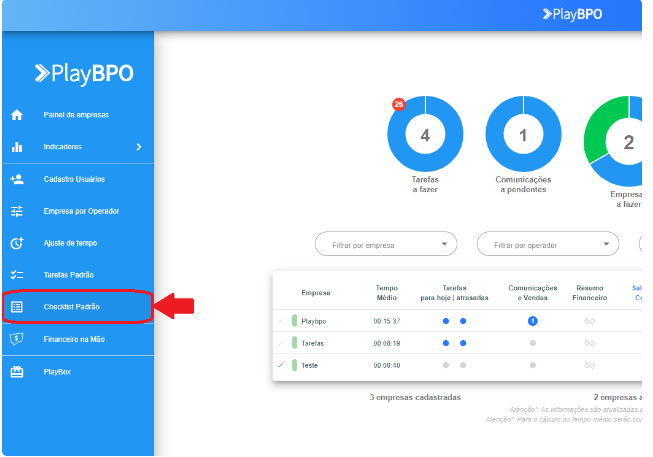Image resolution: width=653 pixels, height=457 pixels.
Task: Click the clock icon beside Ajuste de tempo
Action: click(x=17, y=243)
